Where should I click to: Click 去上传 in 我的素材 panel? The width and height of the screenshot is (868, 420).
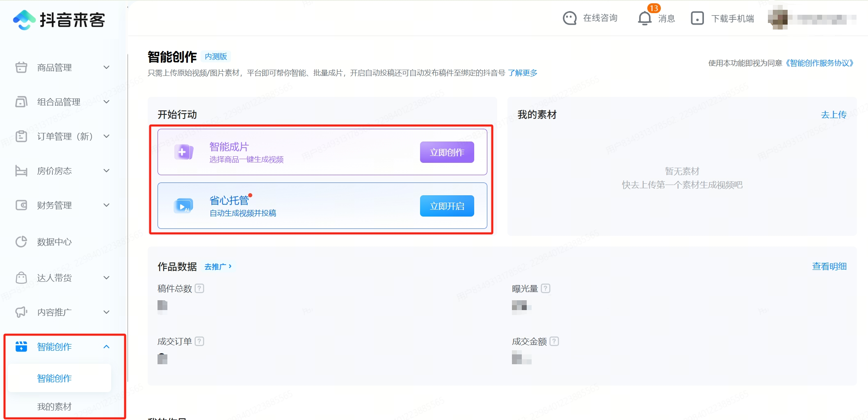833,115
